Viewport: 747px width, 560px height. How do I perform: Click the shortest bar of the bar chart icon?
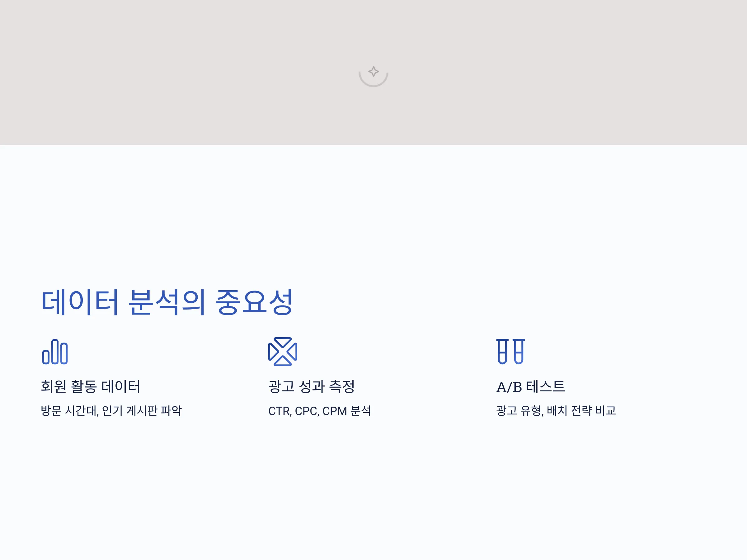coord(46,357)
